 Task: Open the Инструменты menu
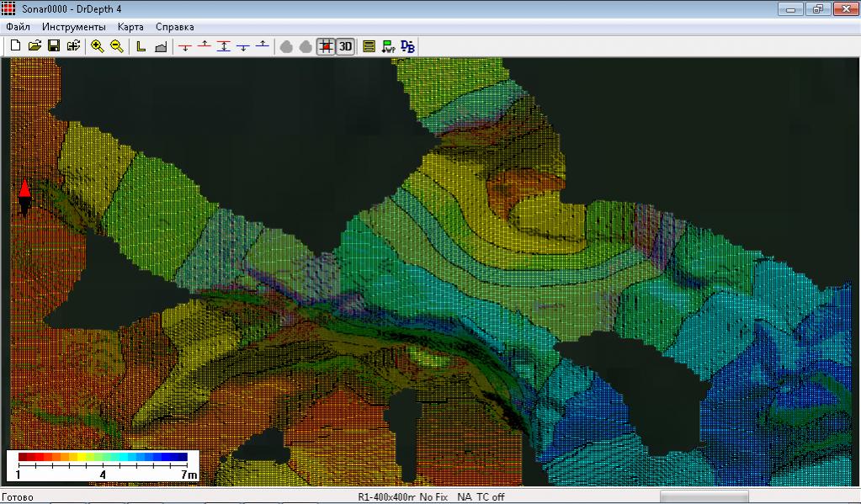coord(74,27)
